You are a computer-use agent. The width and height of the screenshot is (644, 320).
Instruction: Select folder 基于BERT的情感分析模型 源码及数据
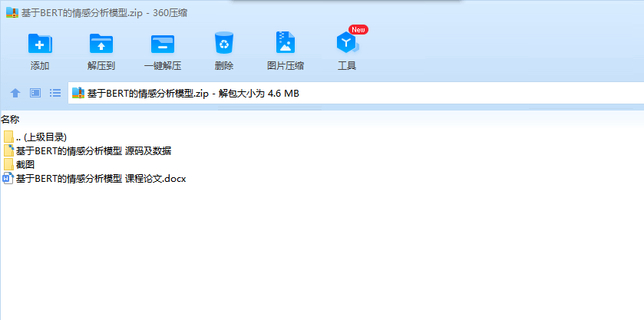click(x=88, y=150)
